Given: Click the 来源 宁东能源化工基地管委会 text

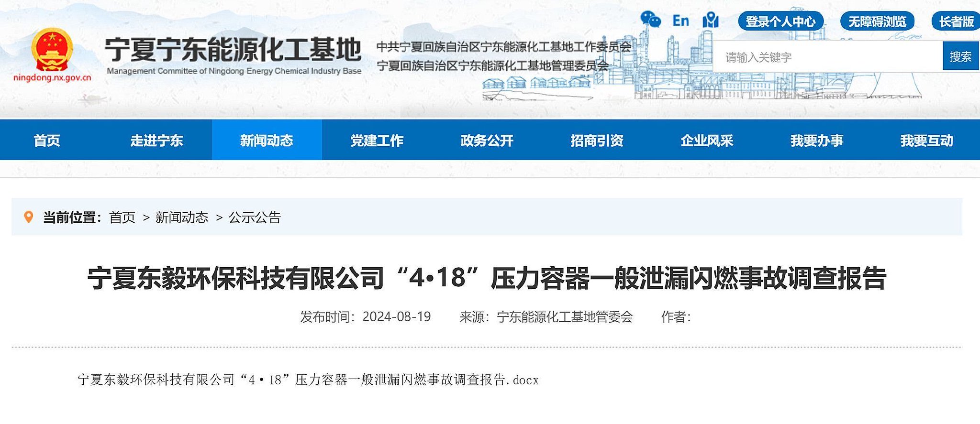Looking at the screenshot, I should tap(546, 316).
